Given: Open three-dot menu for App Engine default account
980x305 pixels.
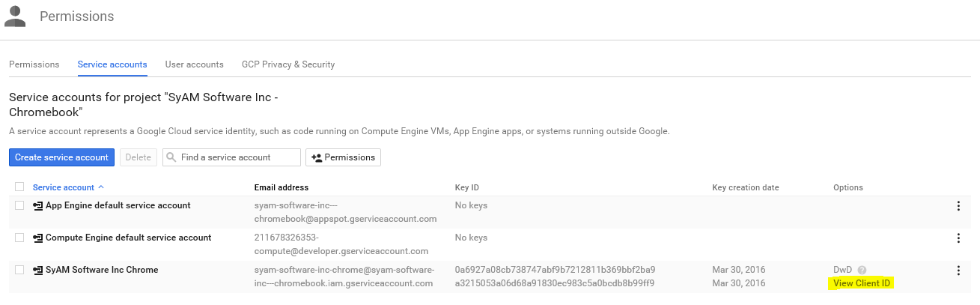Looking at the screenshot, I should tap(958, 206).
